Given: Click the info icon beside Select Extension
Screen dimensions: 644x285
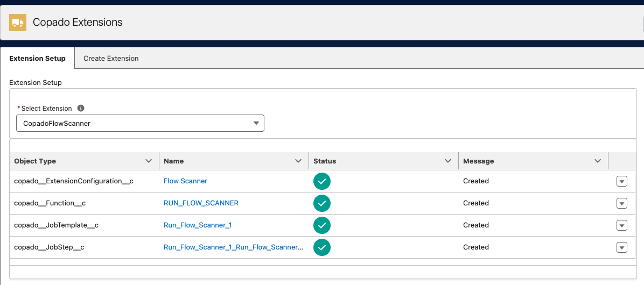Looking at the screenshot, I should pos(81,108).
